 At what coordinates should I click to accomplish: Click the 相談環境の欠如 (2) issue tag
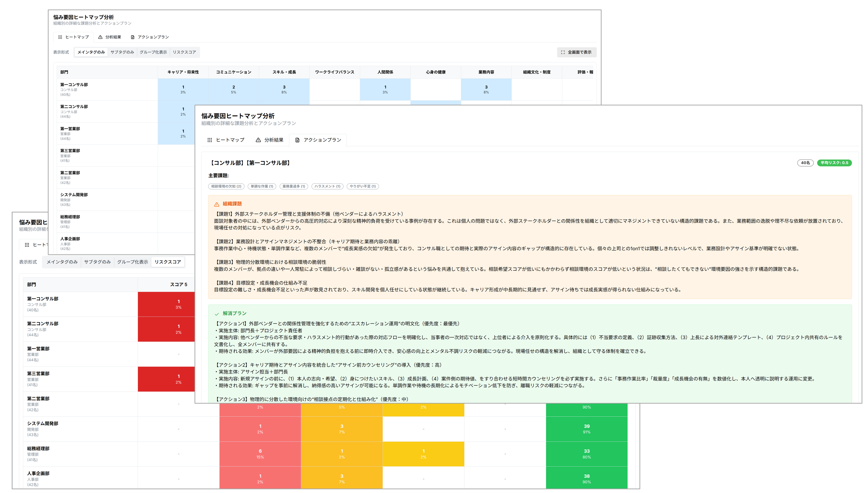(226, 186)
